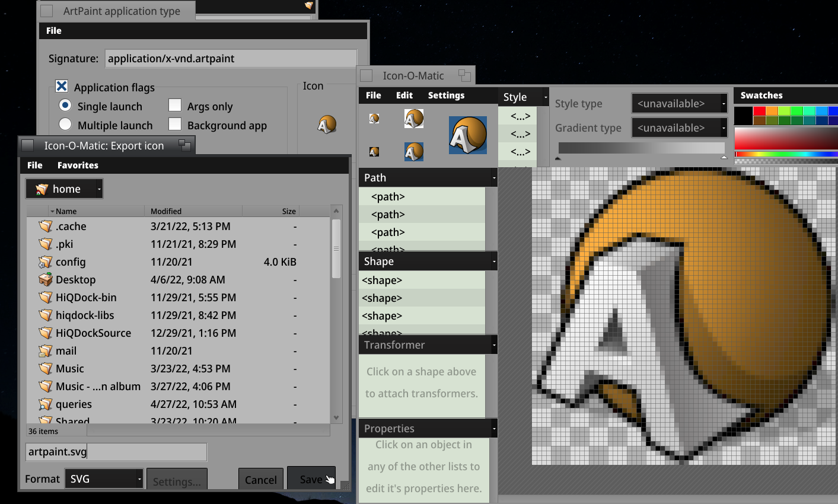Select the second <shape> item in Shape list
Image resolution: width=838 pixels, height=504 pixels.
pyautogui.click(x=422, y=298)
